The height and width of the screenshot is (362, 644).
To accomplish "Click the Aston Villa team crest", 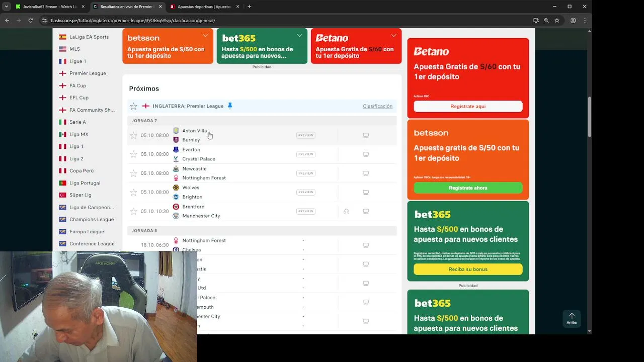I will 176,131.
